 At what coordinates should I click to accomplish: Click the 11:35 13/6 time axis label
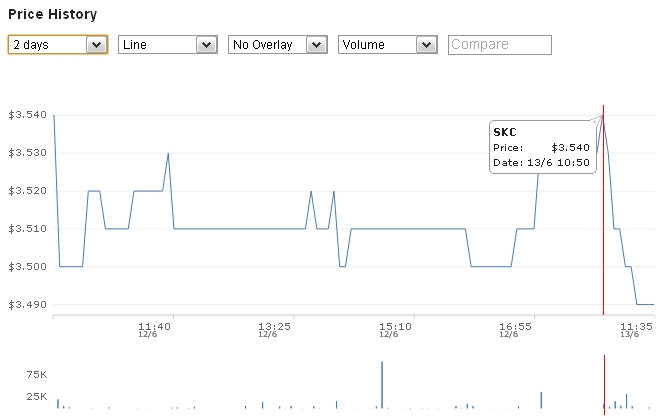[x=637, y=328]
